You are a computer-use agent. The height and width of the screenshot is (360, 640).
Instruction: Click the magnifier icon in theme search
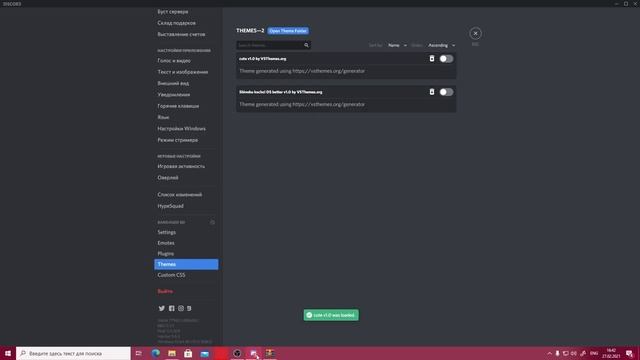coord(307,45)
